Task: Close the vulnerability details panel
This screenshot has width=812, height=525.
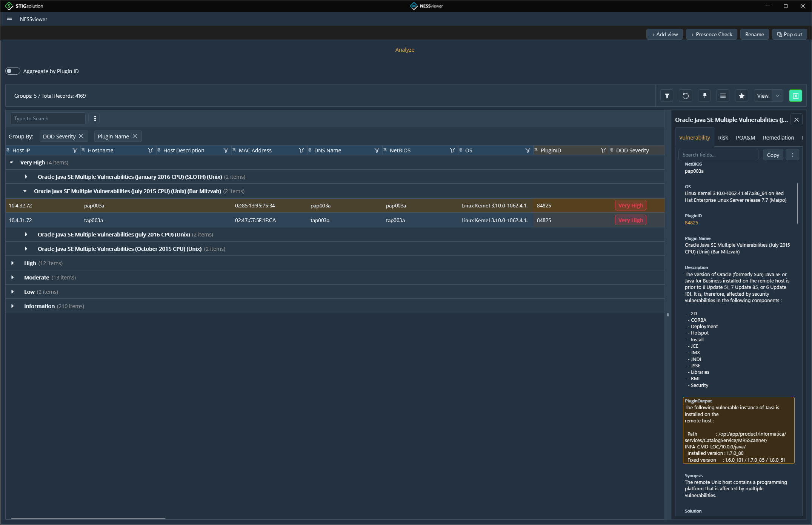Action: [x=796, y=120]
